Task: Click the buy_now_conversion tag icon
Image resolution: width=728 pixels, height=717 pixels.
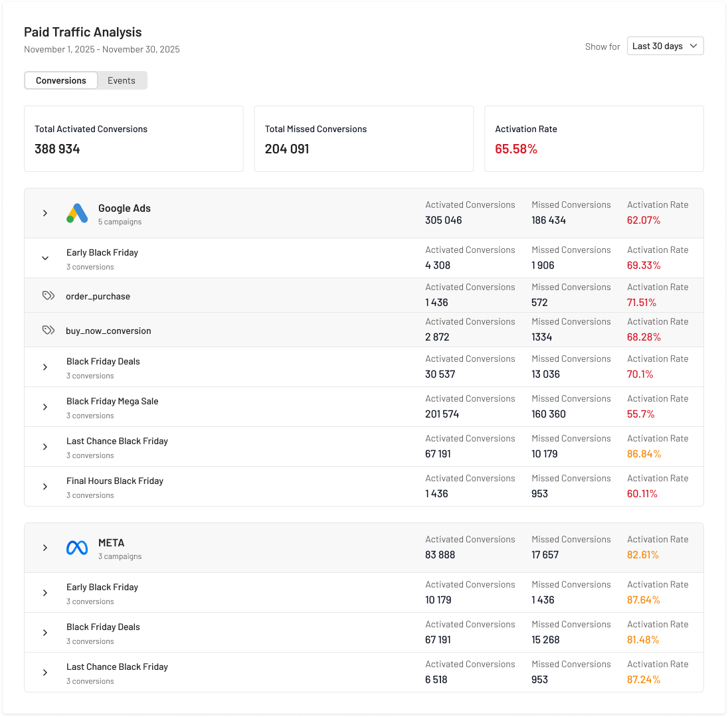Action: pyautogui.click(x=48, y=331)
